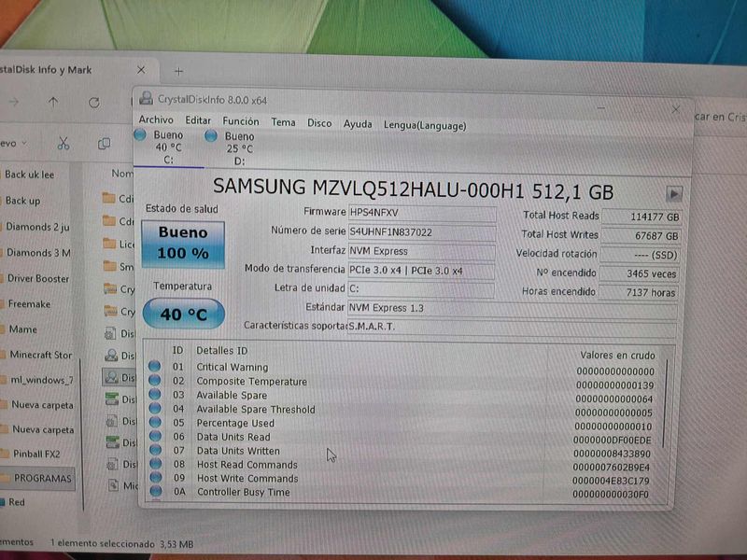Click the Firmware field HPS4NFXV
747x560 pixels.
click(x=422, y=213)
